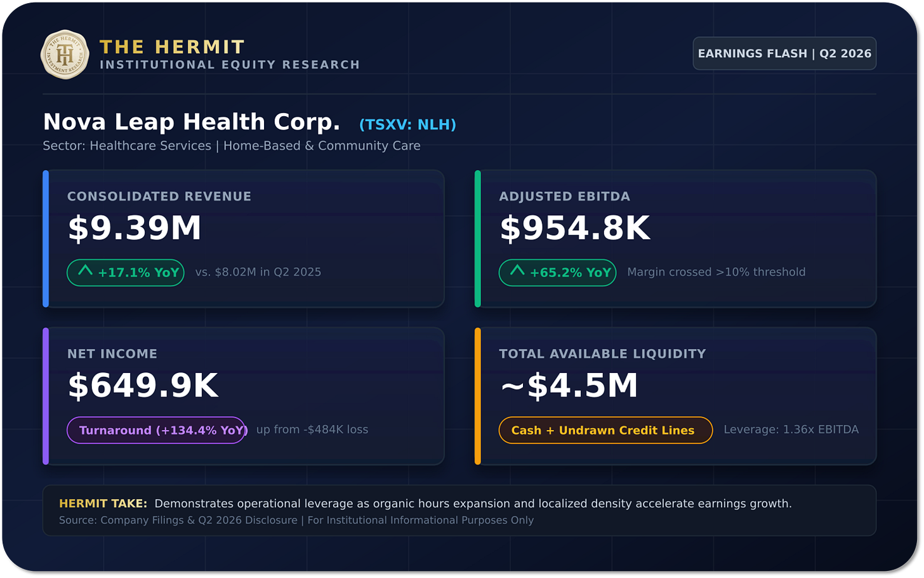Click The Hermit gold seal logo
Image resolution: width=924 pixels, height=578 pixels.
(x=65, y=55)
